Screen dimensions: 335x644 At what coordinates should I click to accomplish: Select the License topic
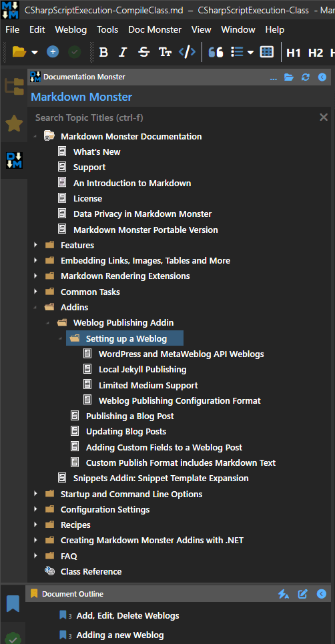[87, 199]
